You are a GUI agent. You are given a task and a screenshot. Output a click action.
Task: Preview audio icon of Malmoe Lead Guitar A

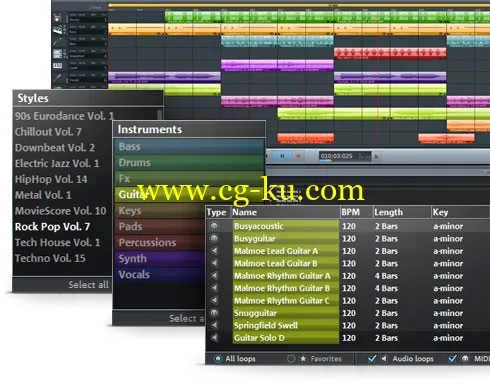pyautogui.click(x=214, y=251)
